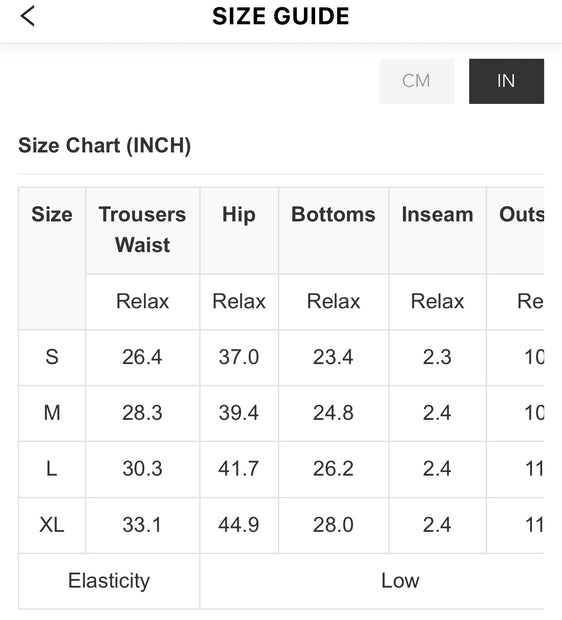Click the 39.4 hip value
The height and width of the screenshot is (620, 562).
point(239,413)
